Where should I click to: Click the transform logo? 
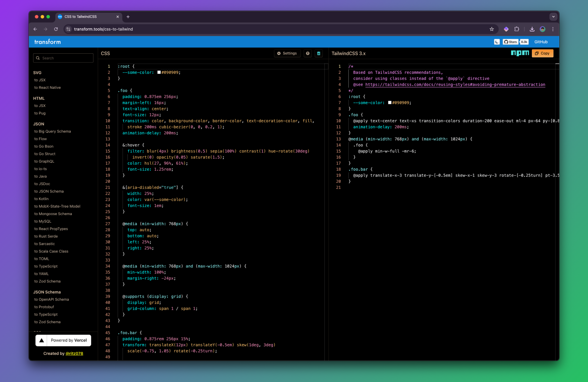coord(47,42)
